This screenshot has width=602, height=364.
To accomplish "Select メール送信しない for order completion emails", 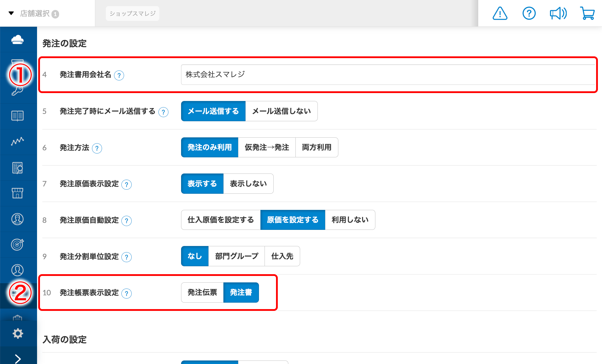I will point(281,111).
